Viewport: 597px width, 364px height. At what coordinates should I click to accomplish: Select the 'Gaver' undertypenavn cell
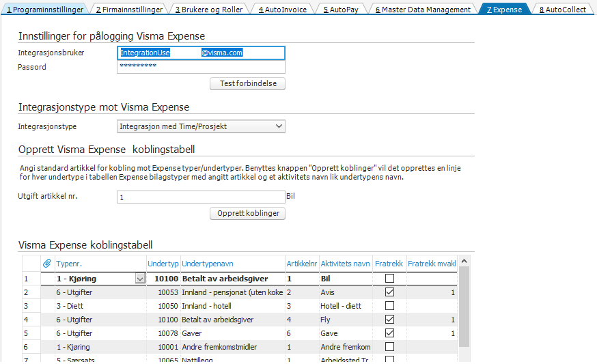coord(233,333)
